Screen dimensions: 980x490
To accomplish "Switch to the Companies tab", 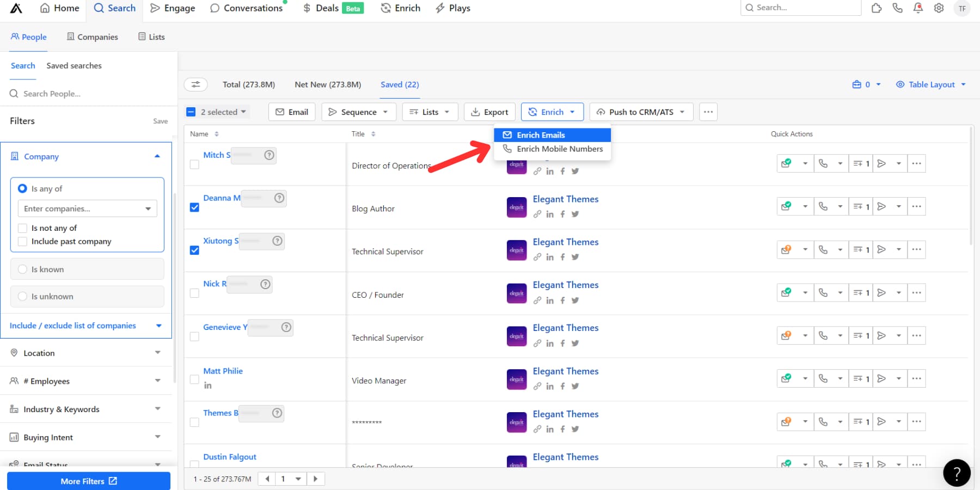I will click(x=92, y=37).
